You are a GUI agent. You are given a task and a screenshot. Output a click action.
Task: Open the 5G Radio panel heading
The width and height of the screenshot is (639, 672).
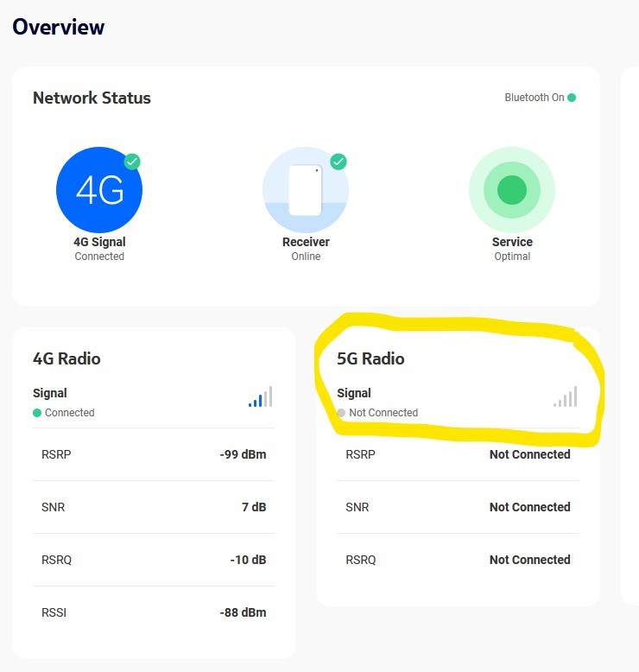click(x=370, y=358)
